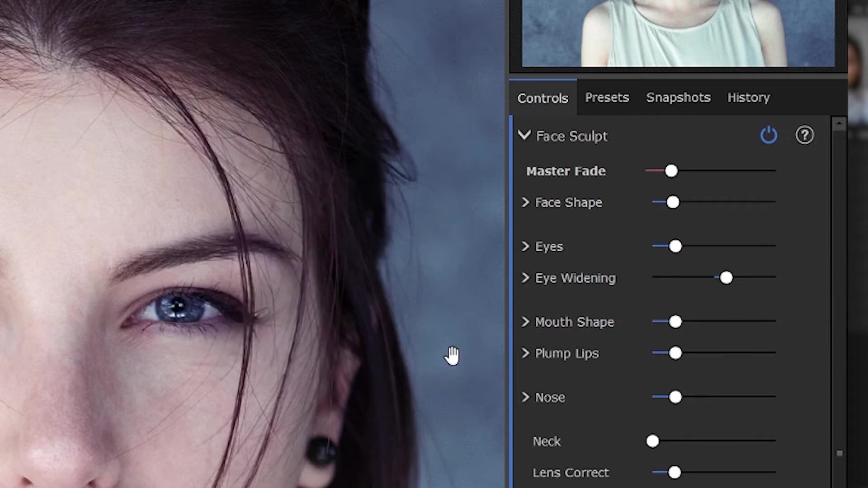Click the Lens Correct slider handle
The width and height of the screenshot is (868, 488).
pyautogui.click(x=675, y=472)
